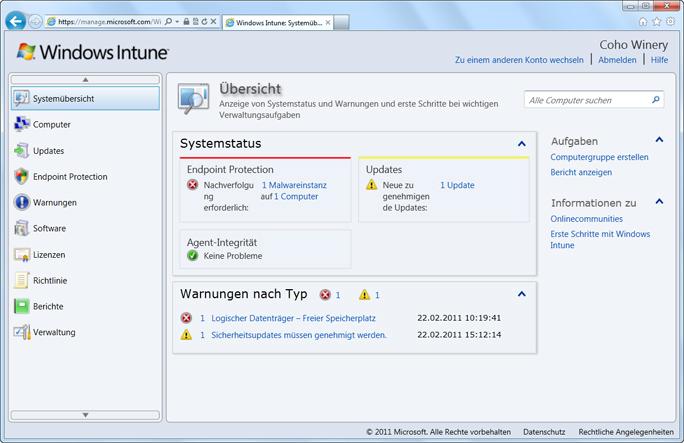The height and width of the screenshot is (443, 684).
Task: Open the Software section
Action: pos(85,228)
